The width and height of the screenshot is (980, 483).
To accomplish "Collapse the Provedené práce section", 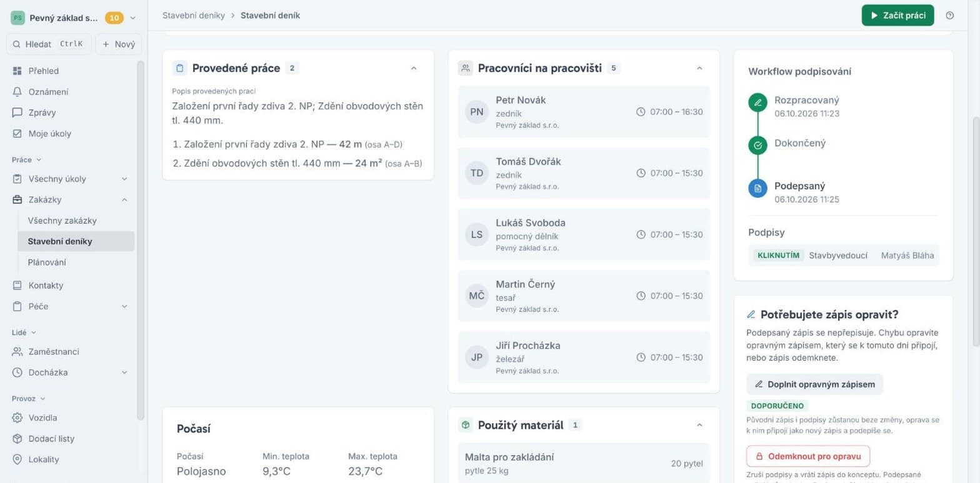I will tap(414, 68).
